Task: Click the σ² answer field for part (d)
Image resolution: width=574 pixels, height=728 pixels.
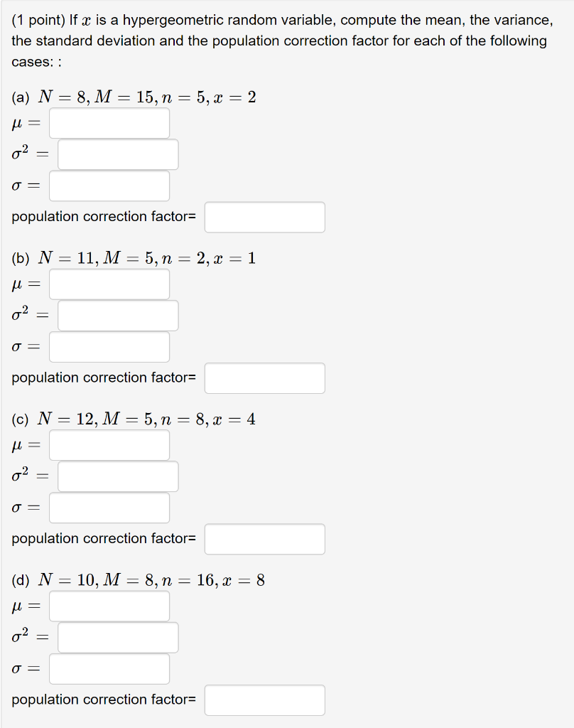Action: (117, 636)
